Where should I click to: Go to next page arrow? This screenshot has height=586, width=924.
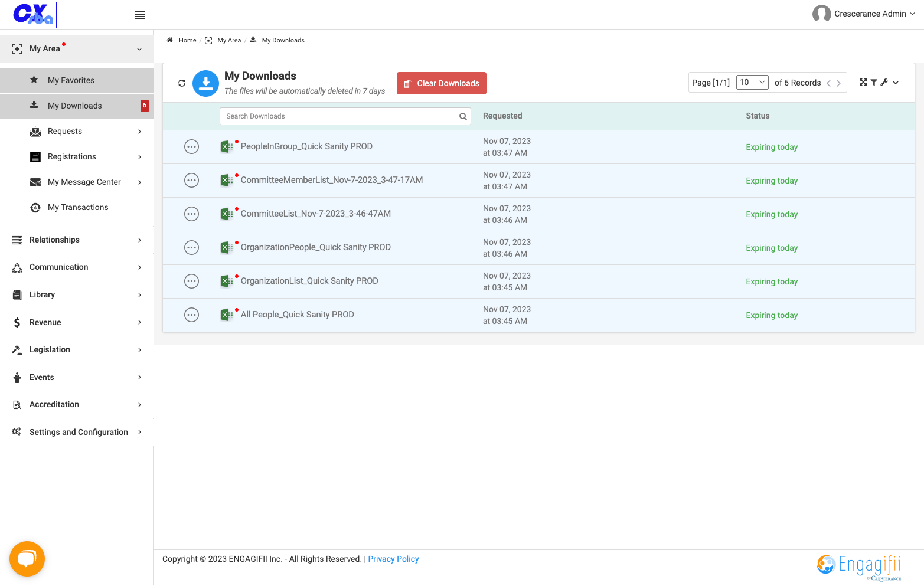(838, 83)
